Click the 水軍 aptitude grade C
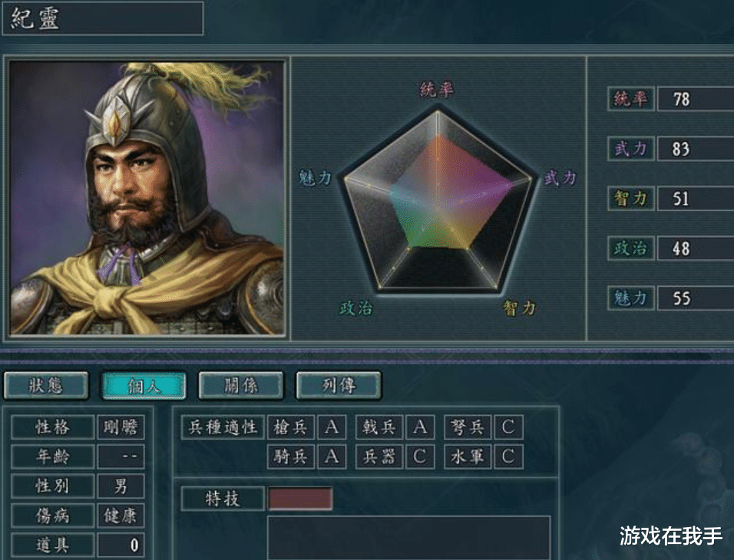Image resolution: width=734 pixels, height=560 pixels. coord(508,456)
